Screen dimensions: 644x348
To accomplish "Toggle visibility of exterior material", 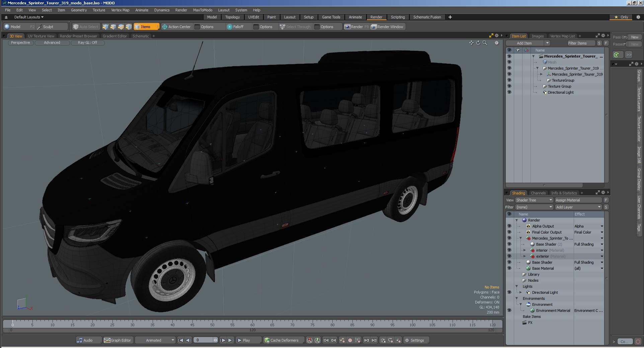I will (509, 256).
